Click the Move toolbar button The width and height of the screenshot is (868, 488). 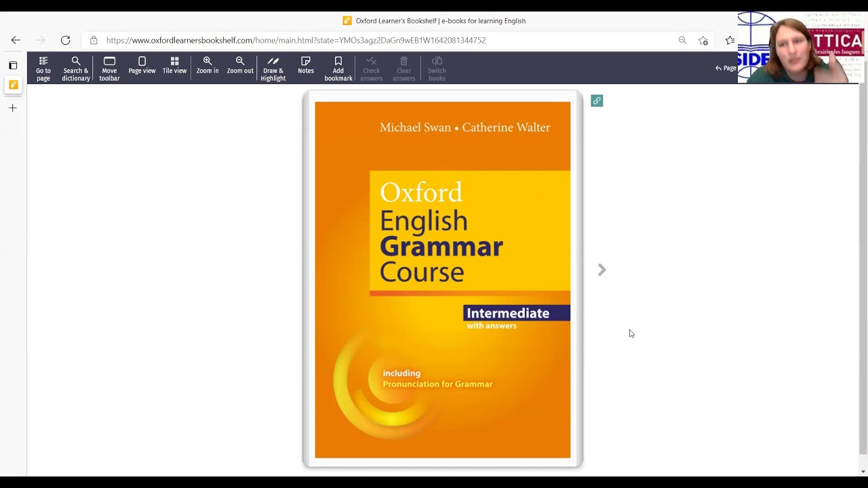pos(109,69)
